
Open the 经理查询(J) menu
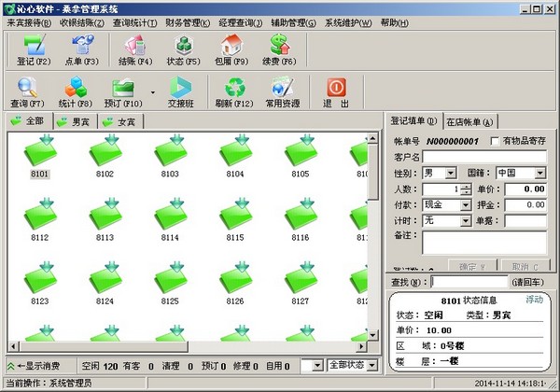tap(241, 22)
